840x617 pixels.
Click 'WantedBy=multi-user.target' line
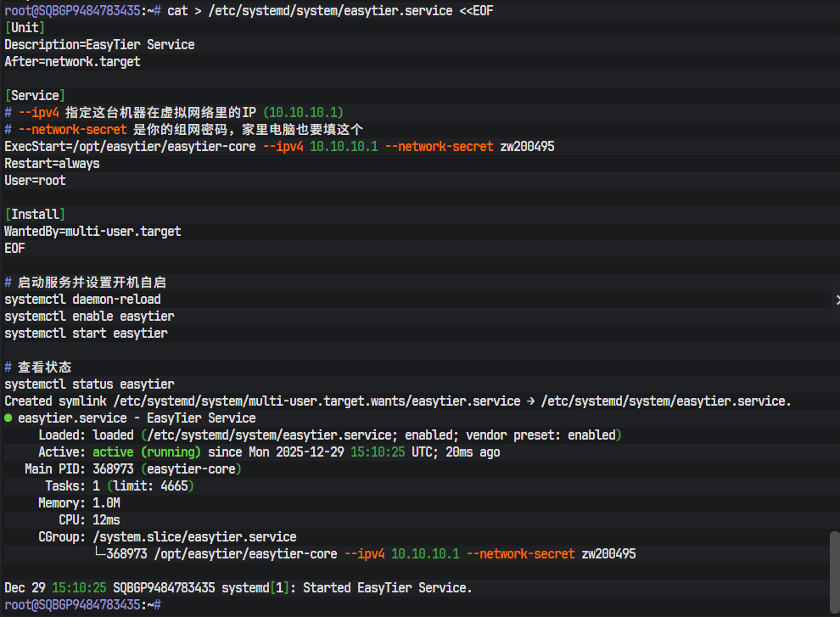tap(92, 232)
